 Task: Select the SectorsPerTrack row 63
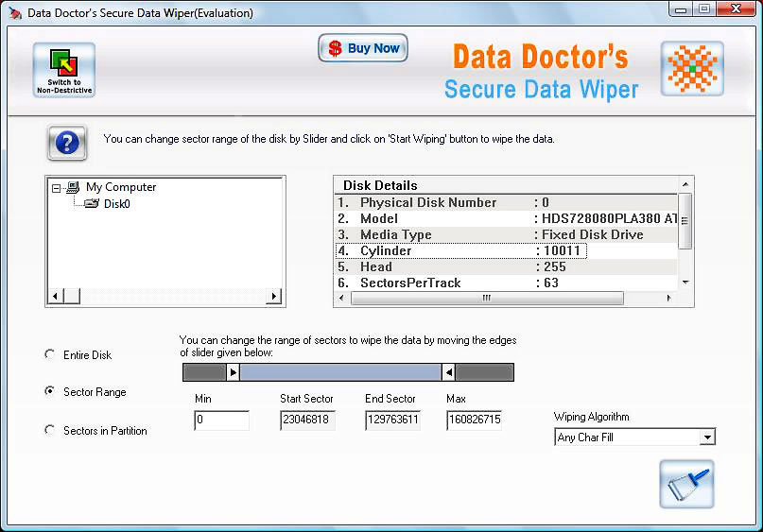tap(506, 283)
